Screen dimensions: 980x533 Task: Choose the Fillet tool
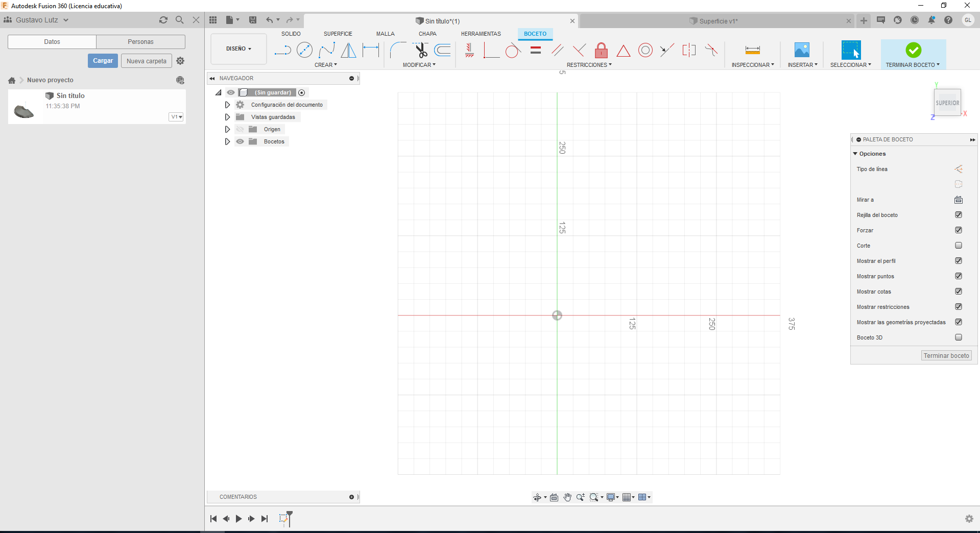(x=398, y=50)
